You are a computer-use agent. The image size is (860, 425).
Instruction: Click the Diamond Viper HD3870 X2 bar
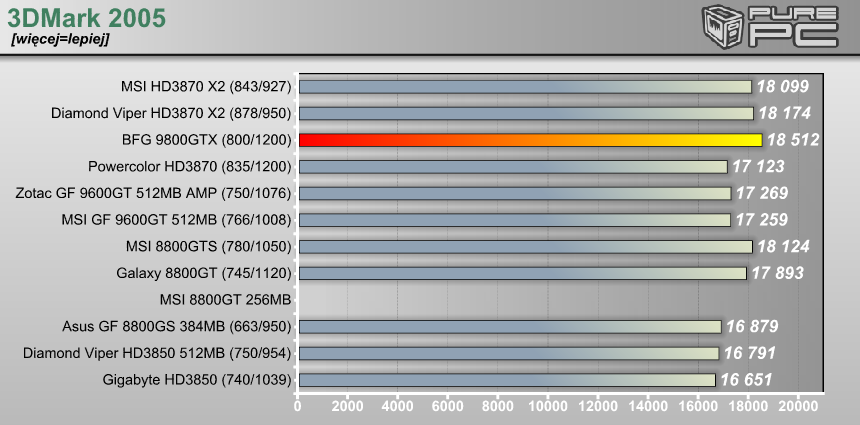coord(526,114)
